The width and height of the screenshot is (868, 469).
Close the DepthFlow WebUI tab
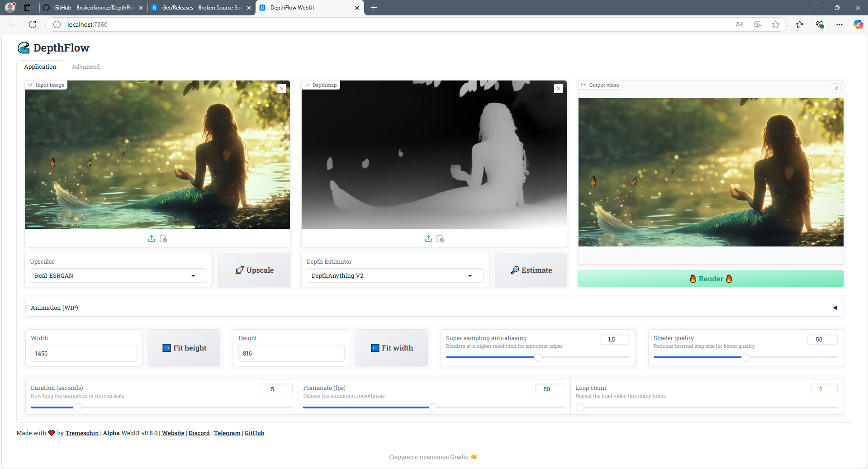click(357, 8)
